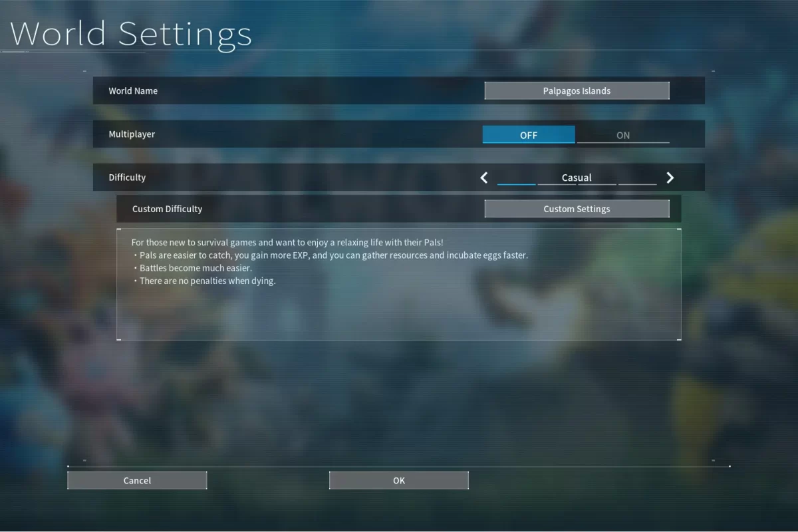Edit the Palpagos Islands world name field
Viewport: 798px width, 532px height.
click(x=577, y=91)
